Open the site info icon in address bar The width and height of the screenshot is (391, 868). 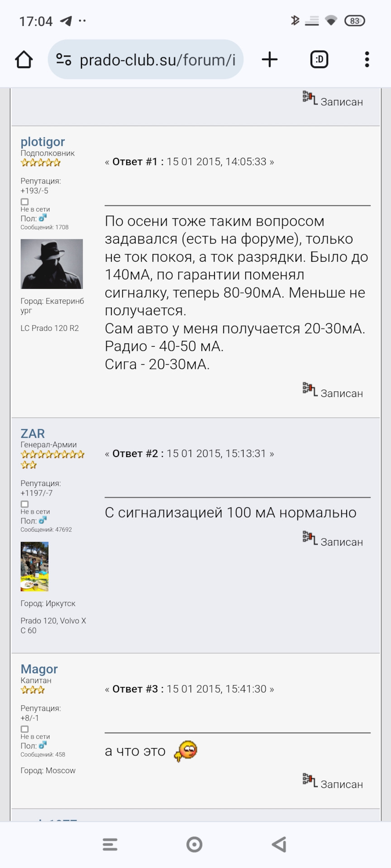[x=63, y=60]
